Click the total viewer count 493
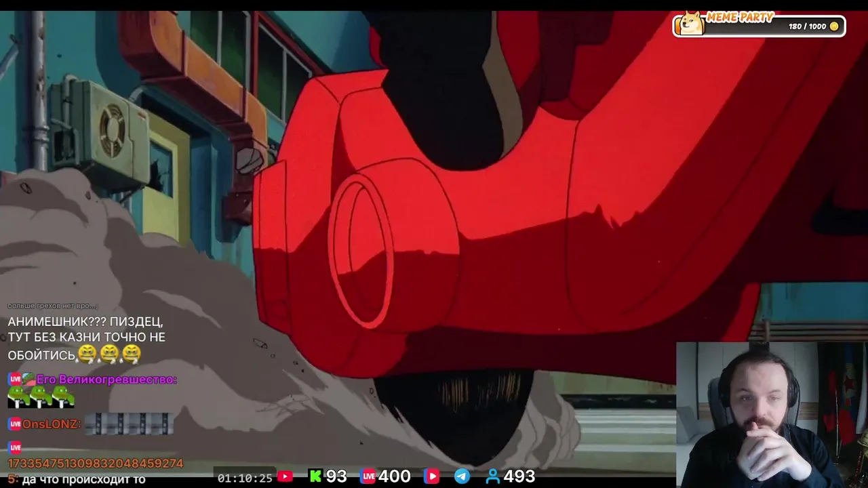 [x=519, y=476]
